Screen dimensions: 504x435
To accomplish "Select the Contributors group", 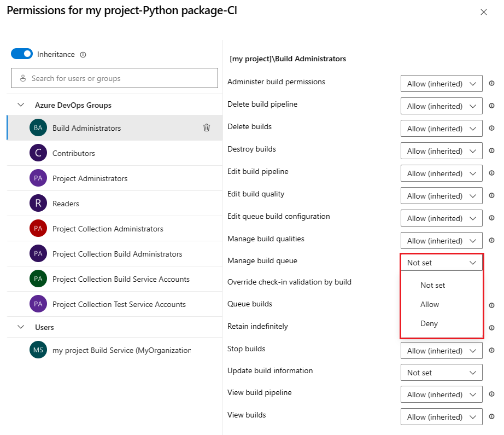I will [114, 153].
